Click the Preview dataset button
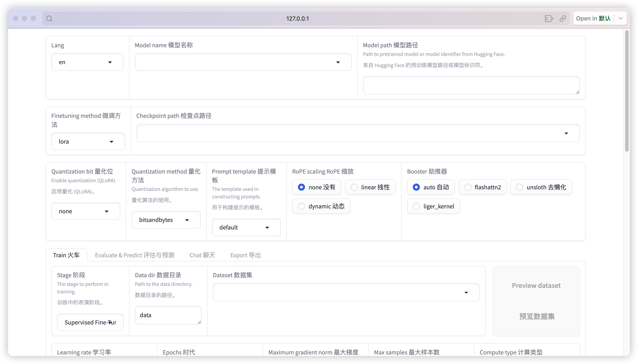The image size is (638, 364). click(x=536, y=301)
